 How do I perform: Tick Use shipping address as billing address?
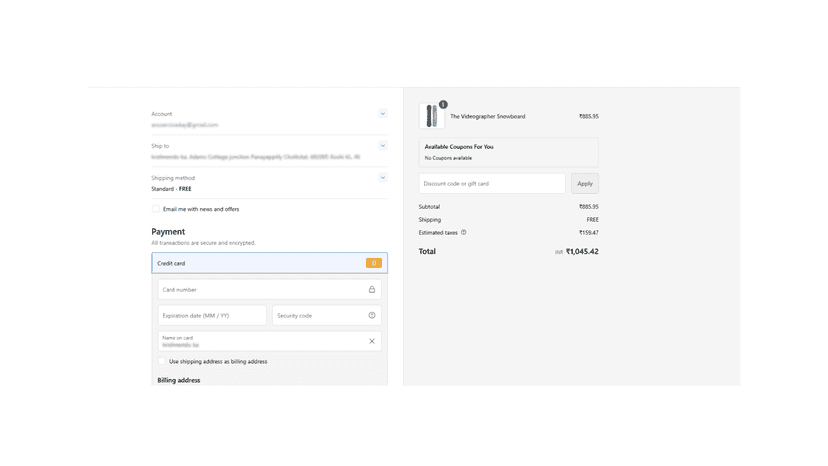(162, 361)
